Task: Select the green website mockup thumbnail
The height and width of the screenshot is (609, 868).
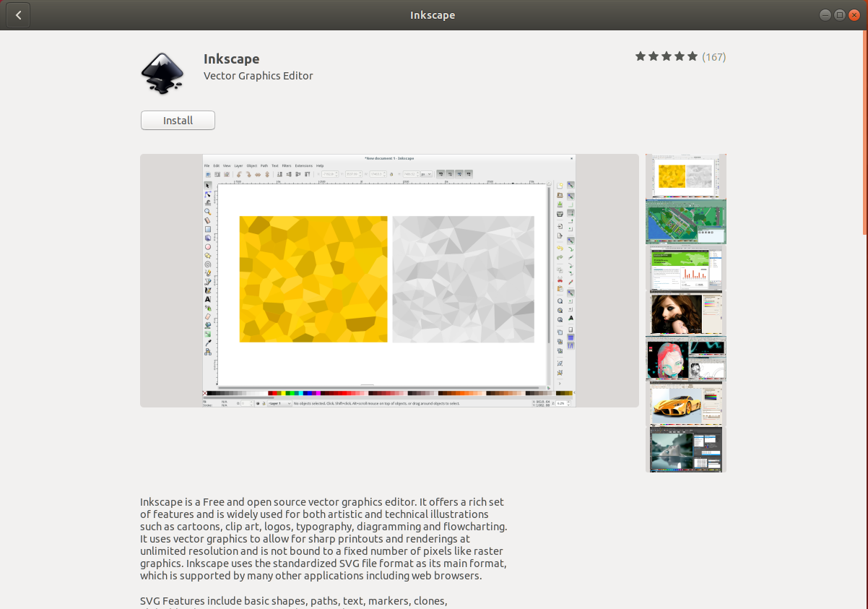Action: tap(686, 267)
